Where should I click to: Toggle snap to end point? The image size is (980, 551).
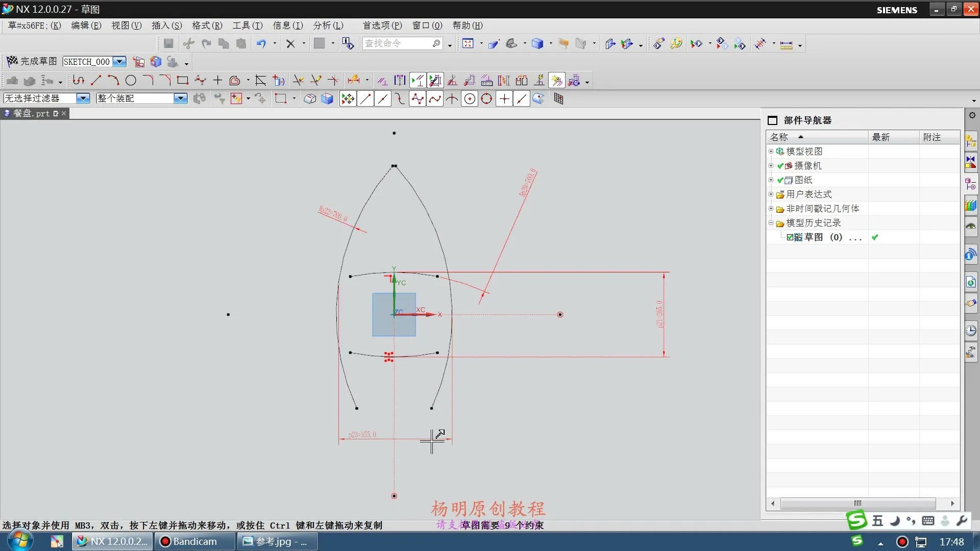click(365, 99)
